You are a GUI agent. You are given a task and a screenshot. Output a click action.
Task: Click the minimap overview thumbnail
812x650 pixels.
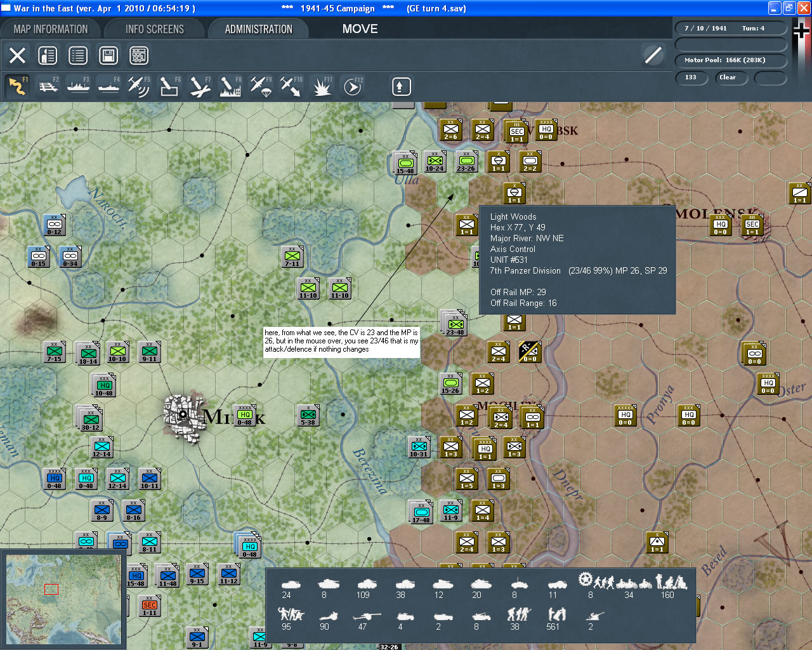[x=63, y=600]
